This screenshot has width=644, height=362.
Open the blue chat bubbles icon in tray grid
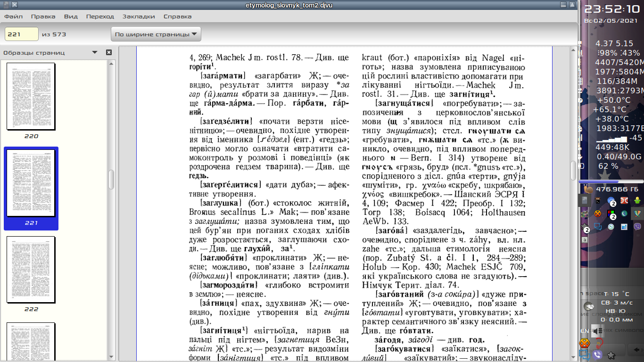(597, 226)
